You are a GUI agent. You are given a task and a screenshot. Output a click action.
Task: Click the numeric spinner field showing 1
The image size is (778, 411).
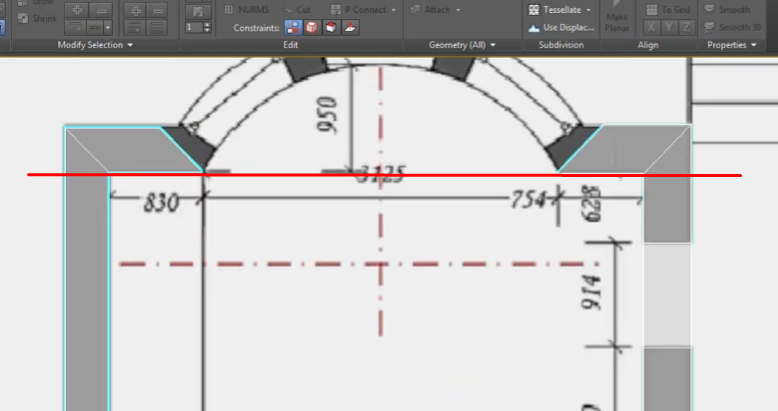pyautogui.click(x=194, y=27)
